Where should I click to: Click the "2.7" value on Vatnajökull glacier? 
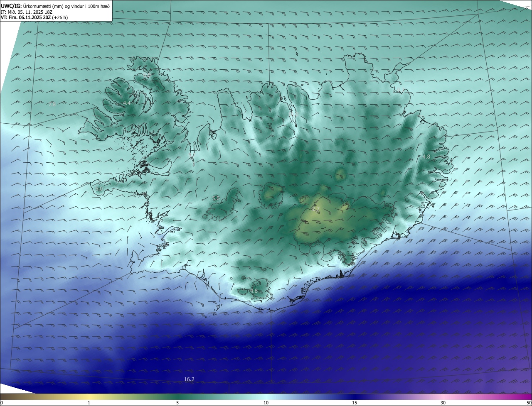point(316,209)
